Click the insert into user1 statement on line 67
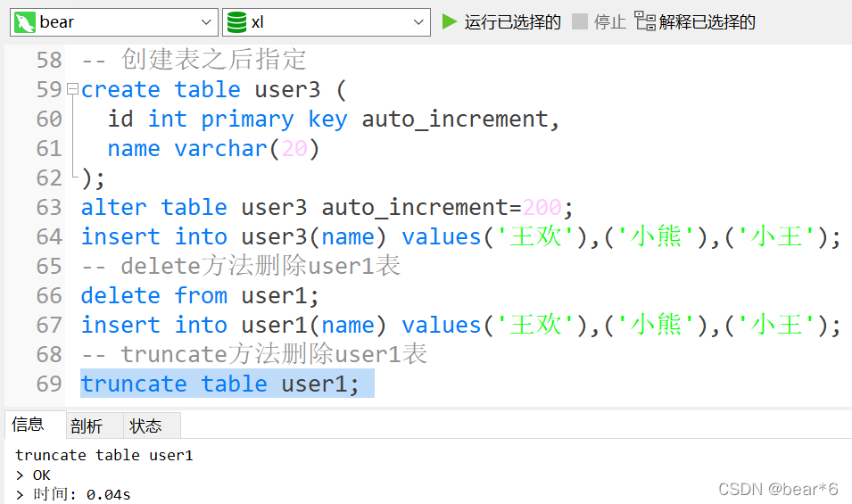The height and width of the screenshot is (504, 852). [460, 326]
